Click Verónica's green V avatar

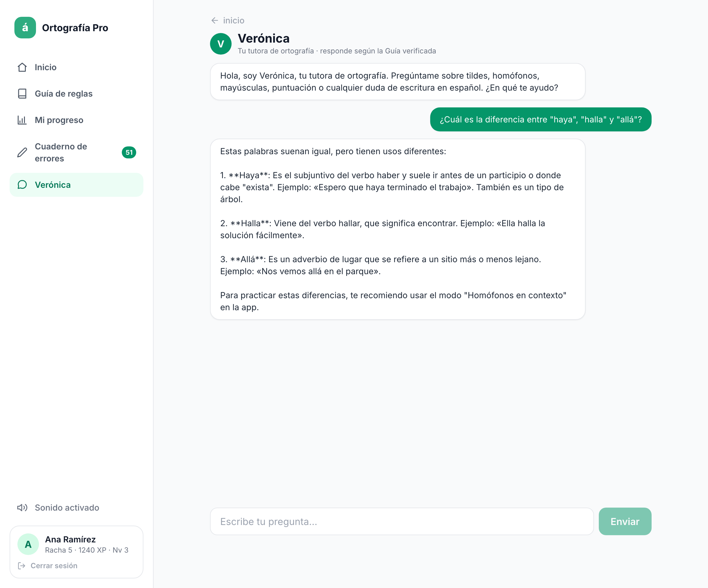(220, 44)
